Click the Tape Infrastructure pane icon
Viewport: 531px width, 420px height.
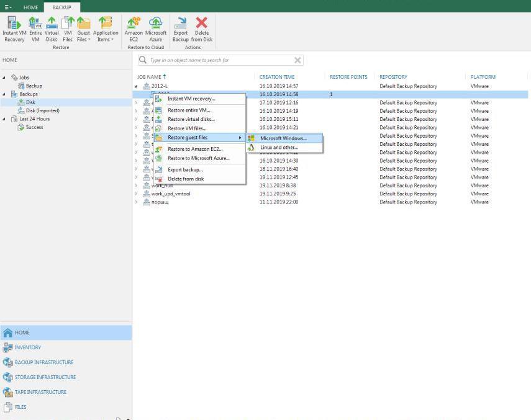click(x=7, y=392)
